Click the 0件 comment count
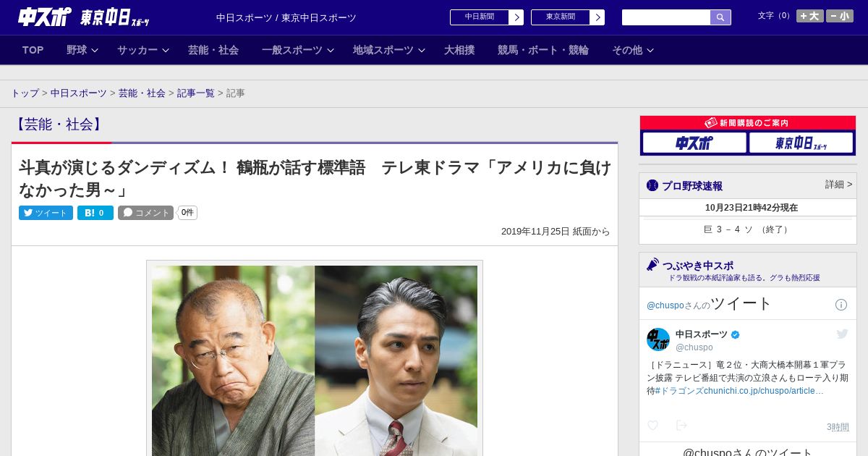Viewport: 868px width, 456px height. (x=187, y=213)
